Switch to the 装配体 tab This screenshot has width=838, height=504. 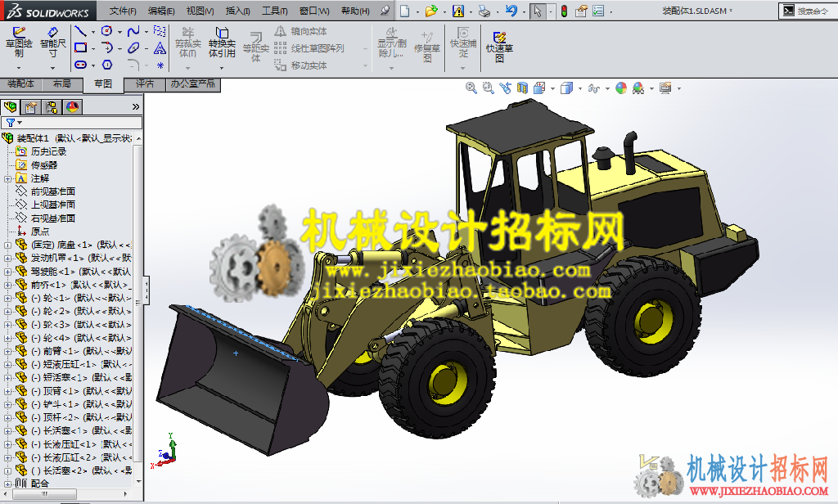click(x=20, y=84)
